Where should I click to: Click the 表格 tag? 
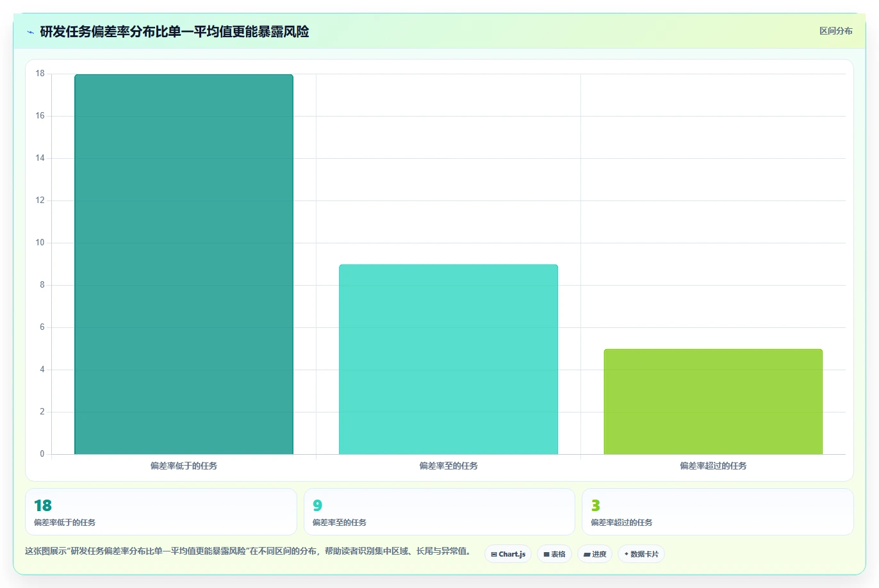coord(554,554)
